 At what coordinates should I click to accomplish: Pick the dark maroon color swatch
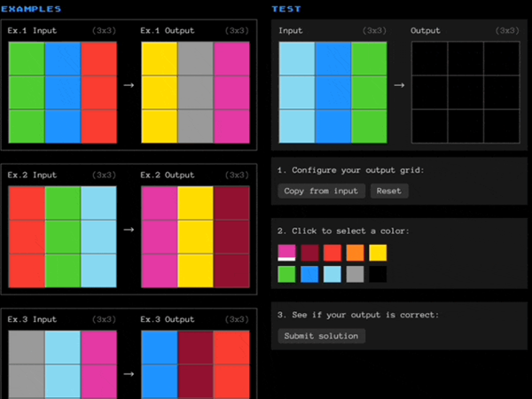(309, 253)
